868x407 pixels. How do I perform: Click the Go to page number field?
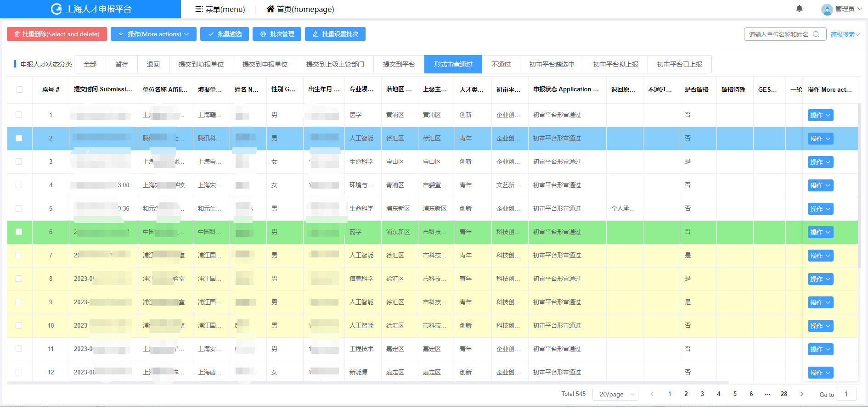pyautogui.click(x=846, y=394)
